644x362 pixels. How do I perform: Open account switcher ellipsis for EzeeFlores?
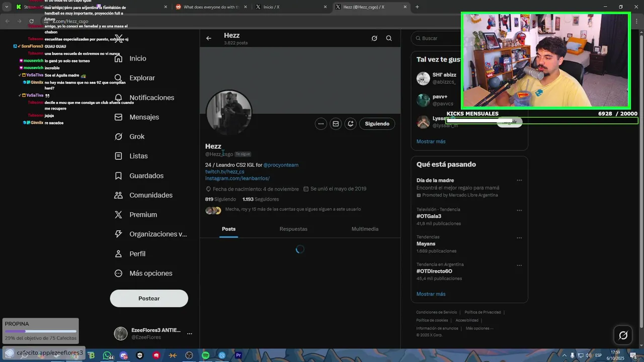pyautogui.click(x=190, y=334)
